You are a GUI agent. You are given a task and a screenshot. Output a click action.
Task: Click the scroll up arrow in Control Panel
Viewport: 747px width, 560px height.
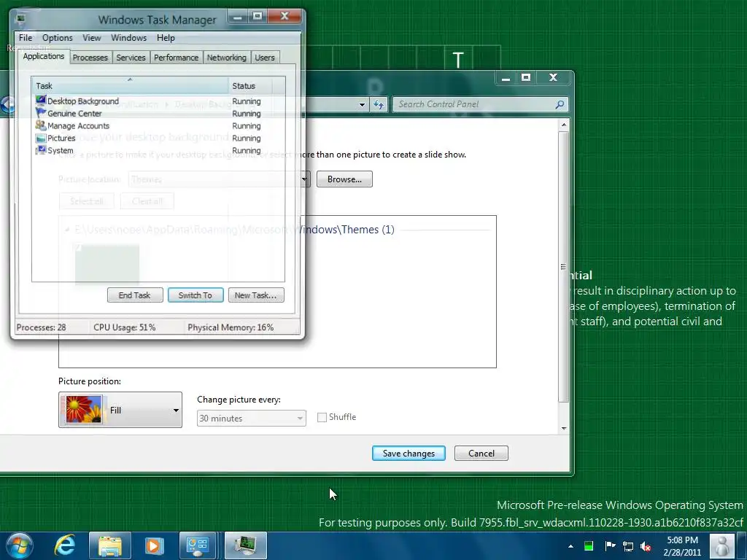pyautogui.click(x=564, y=125)
